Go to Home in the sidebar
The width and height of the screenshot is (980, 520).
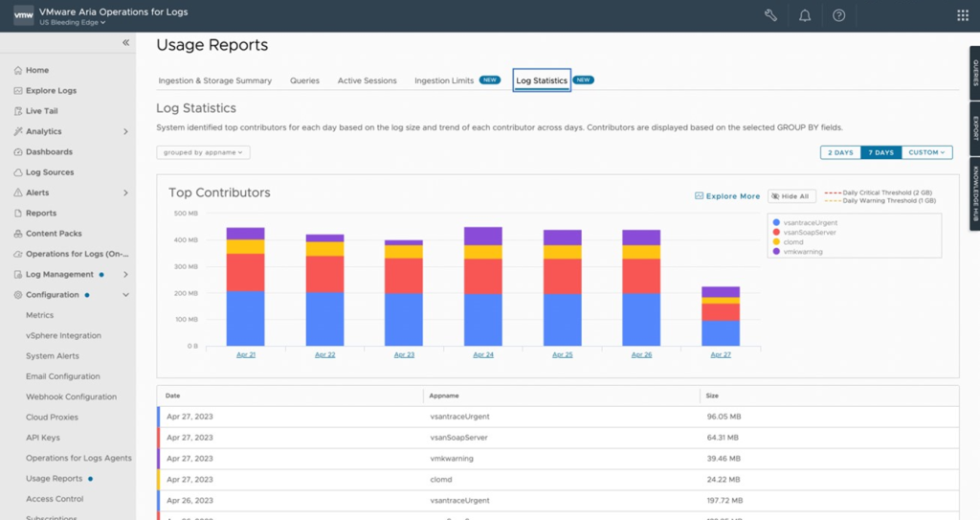(37, 70)
